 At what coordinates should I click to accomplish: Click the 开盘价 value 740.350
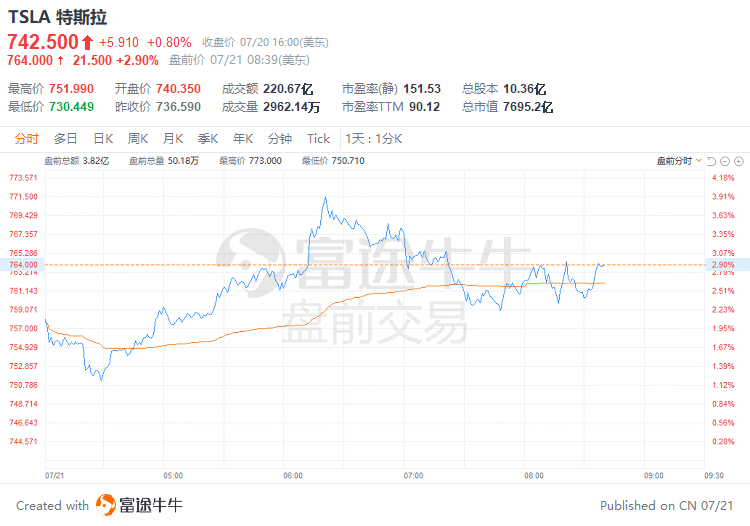178,89
